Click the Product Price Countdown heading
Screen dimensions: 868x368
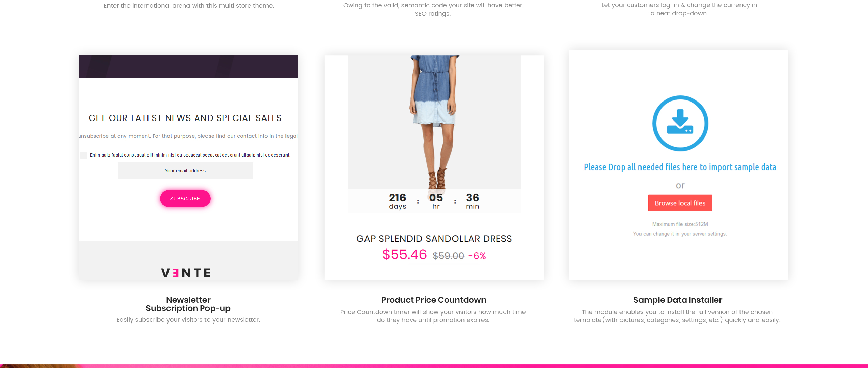coord(434,300)
